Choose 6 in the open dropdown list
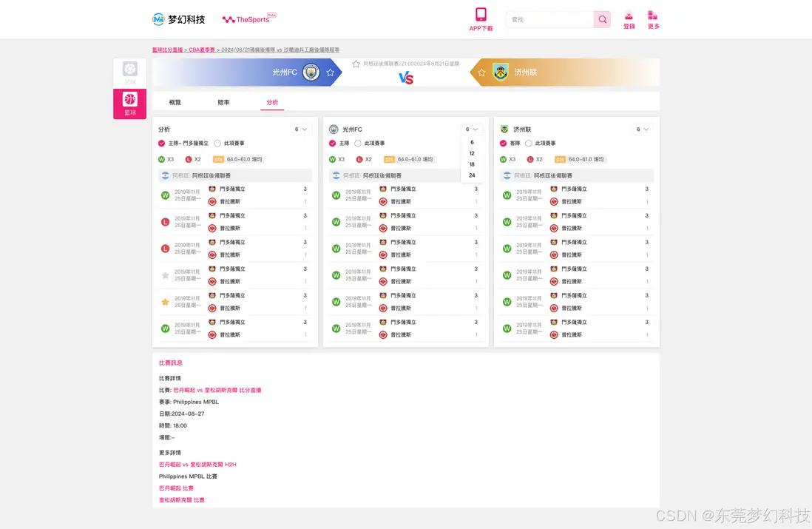The image size is (812, 529). (472, 142)
